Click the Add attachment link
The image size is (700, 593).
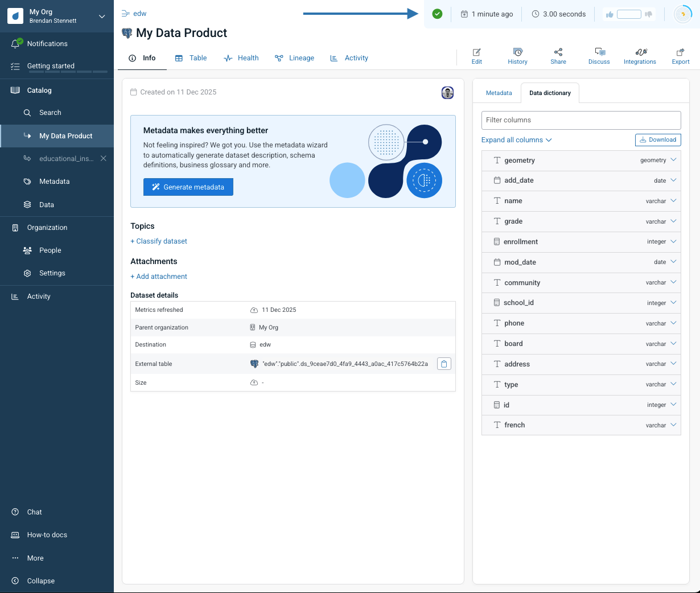point(159,277)
